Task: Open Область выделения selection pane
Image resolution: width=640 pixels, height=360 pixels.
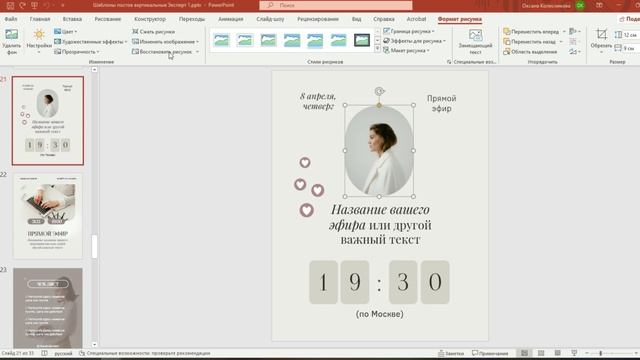Action: [530, 52]
